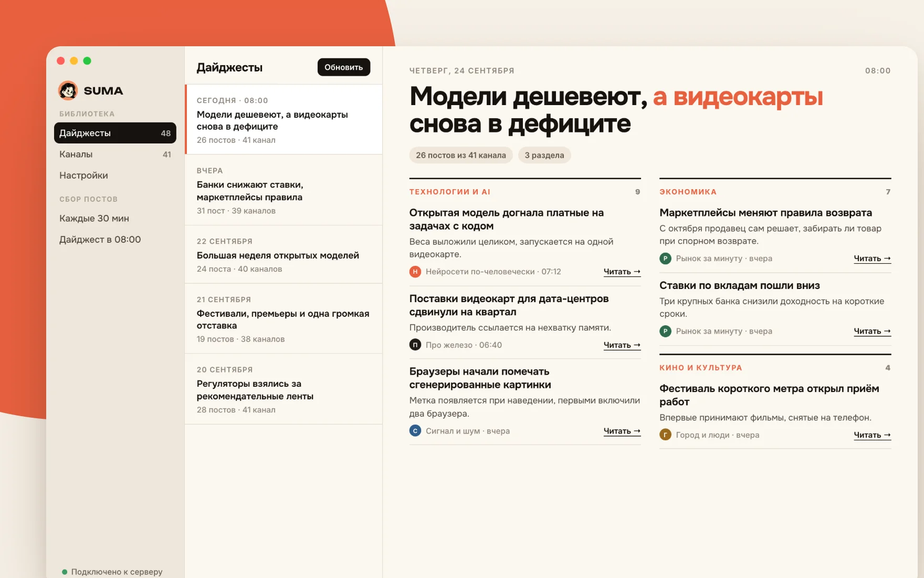Click the 26 постов из 41 канала chip
Screen dimensions: 924x578
pyautogui.click(x=461, y=155)
